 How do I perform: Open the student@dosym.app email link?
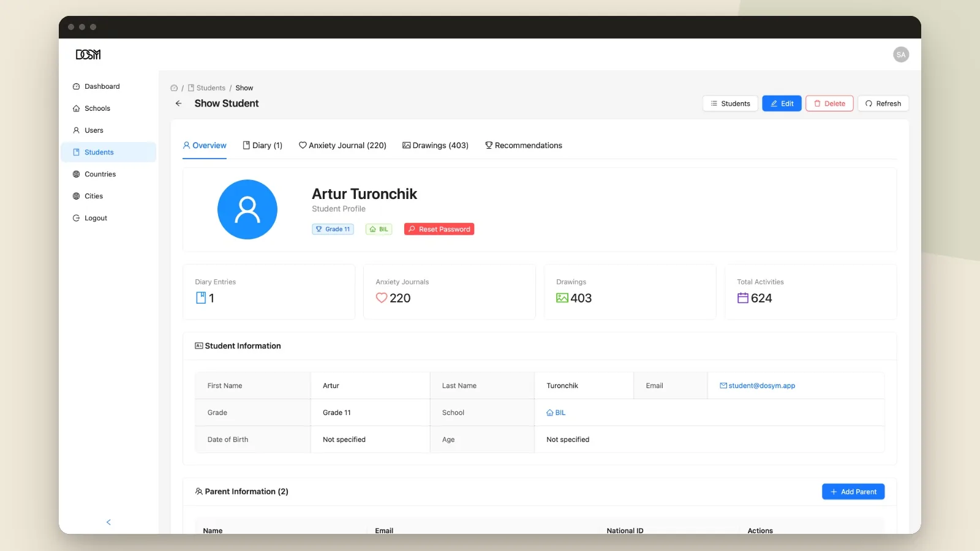click(758, 386)
